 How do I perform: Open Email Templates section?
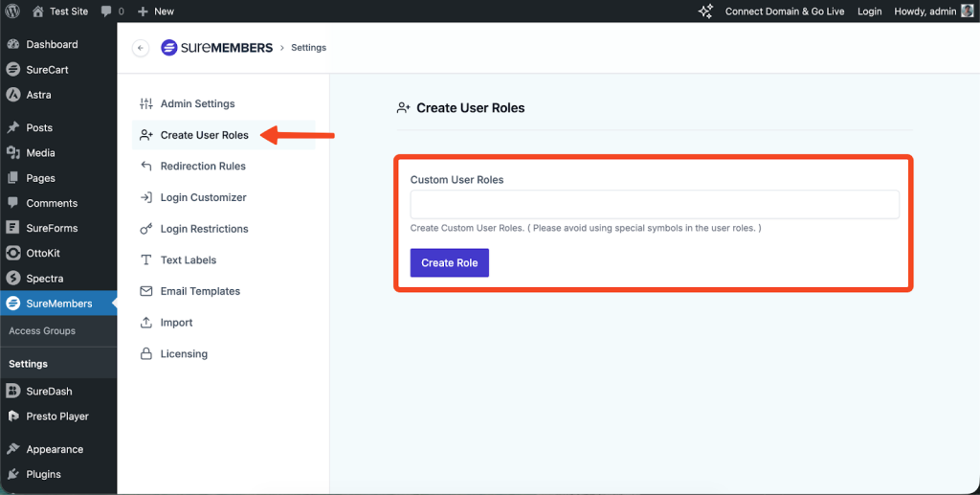pos(200,291)
